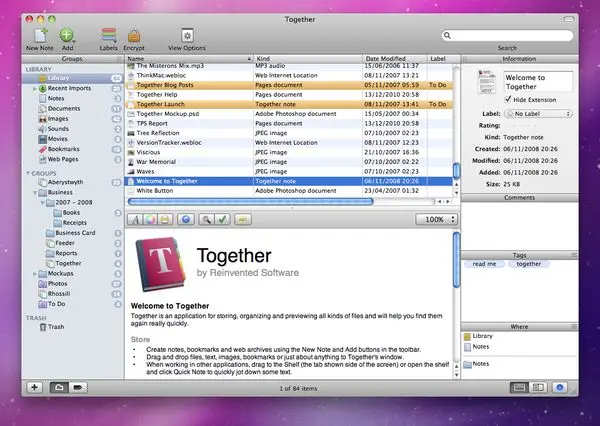Screen dimensions: 600x426
Task: Click the fonts 'A' icon in preview toolbar
Action: (135, 219)
